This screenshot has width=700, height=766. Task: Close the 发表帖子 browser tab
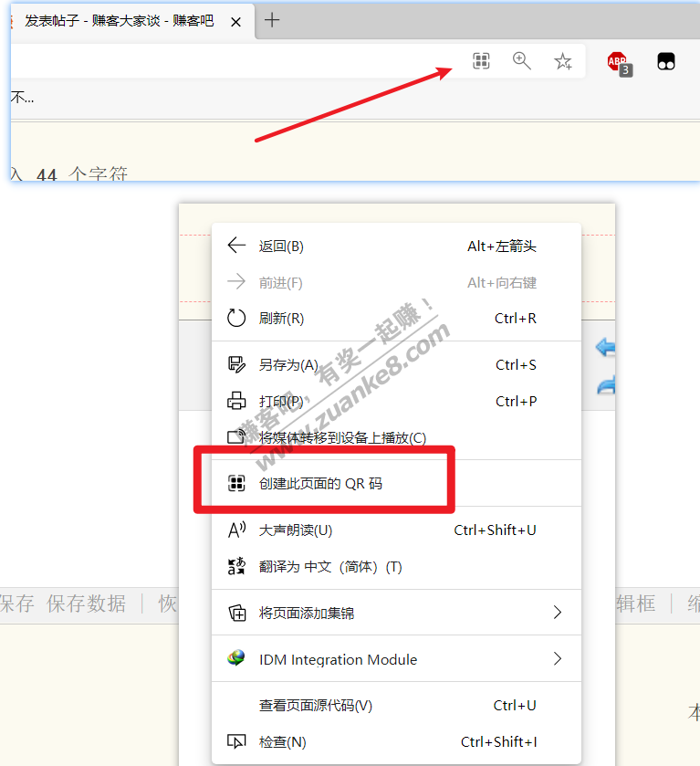236,21
